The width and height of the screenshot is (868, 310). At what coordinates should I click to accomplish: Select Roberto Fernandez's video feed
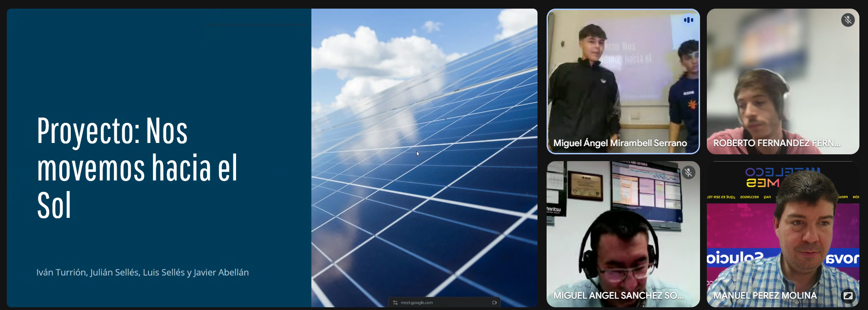click(x=783, y=82)
